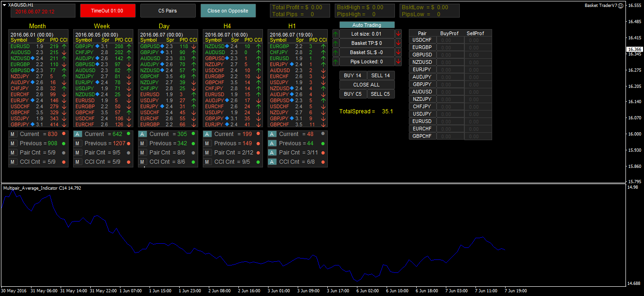
Task: Toggle Close on Opposite button
Action: [228, 11]
